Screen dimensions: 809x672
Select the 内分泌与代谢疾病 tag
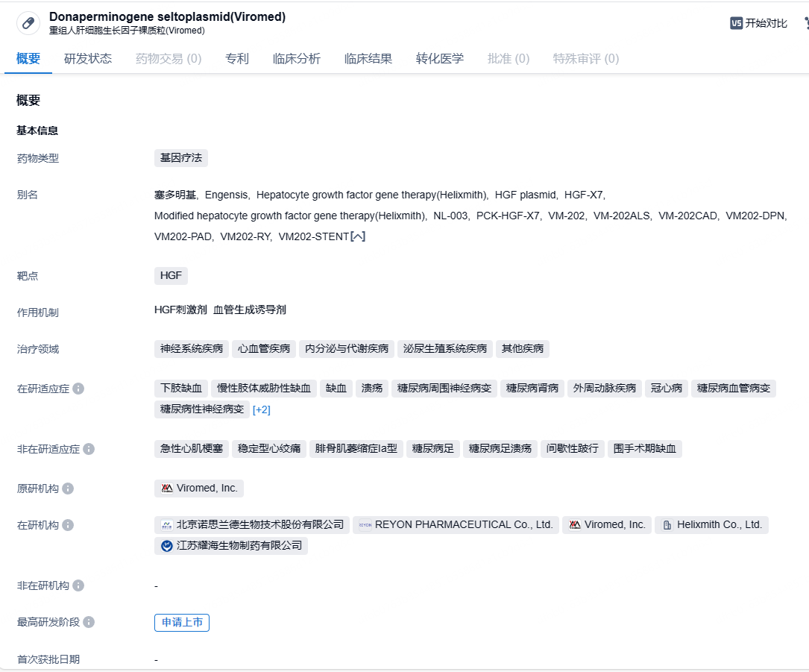coord(347,349)
